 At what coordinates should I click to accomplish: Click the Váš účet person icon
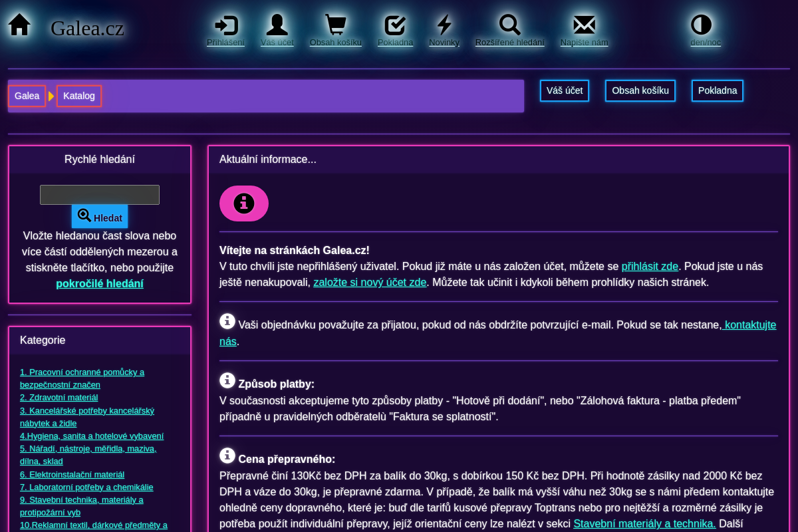[x=277, y=25]
